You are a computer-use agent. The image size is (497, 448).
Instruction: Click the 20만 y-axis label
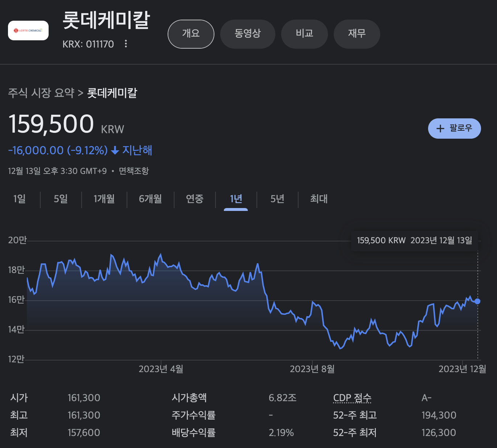tap(17, 240)
